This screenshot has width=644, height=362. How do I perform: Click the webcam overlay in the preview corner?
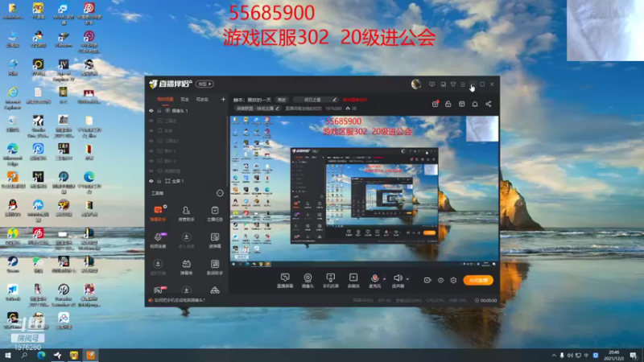coord(482,129)
